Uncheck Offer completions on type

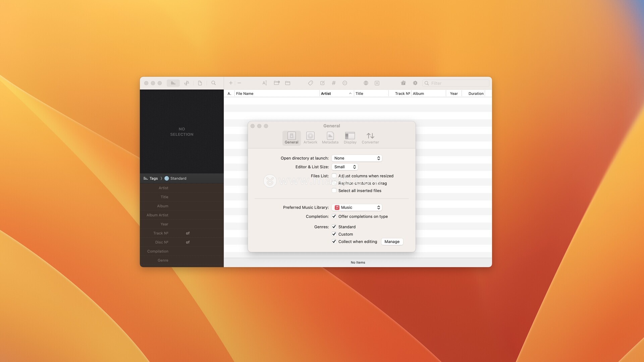click(x=334, y=217)
